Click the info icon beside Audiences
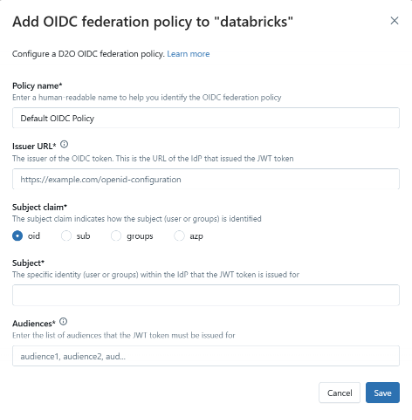Viewport: 412px width, 420px height. (x=63, y=322)
